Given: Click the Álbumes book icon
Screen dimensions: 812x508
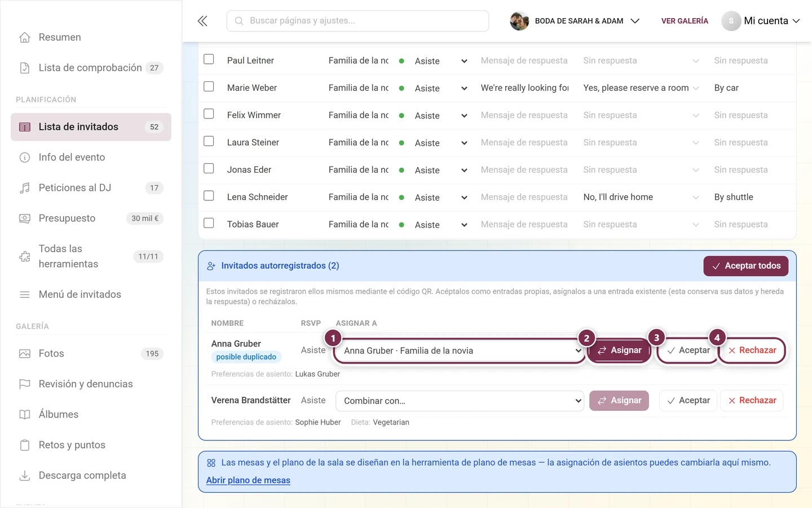Looking at the screenshot, I should point(25,415).
